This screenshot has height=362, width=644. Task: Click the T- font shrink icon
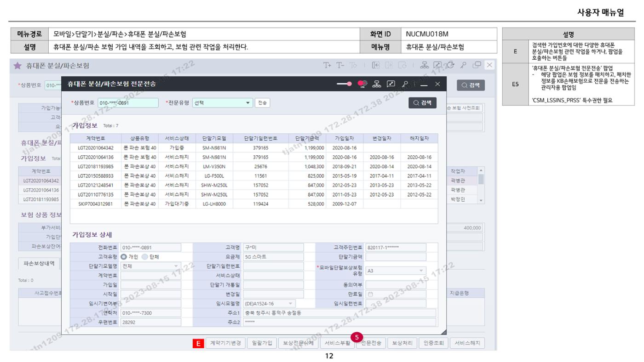(340, 66)
